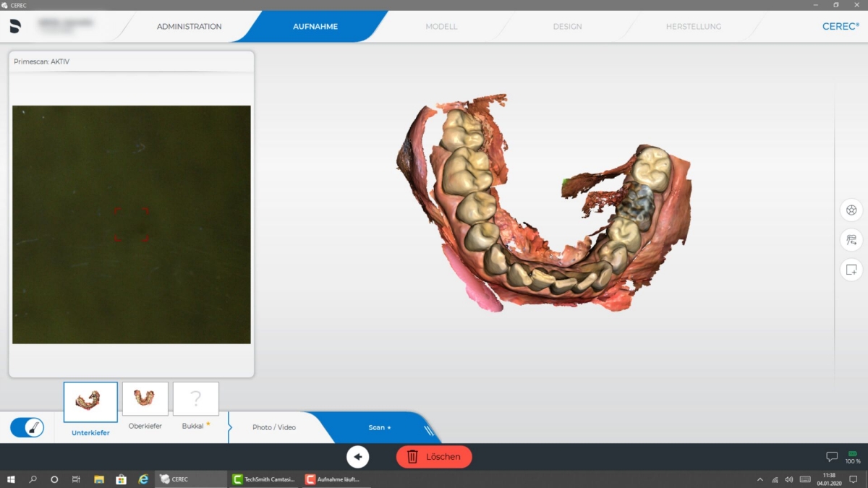Select the Unterkiefer scan thumbnail
This screenshot has width=868, height=488.
click(90, 403)
